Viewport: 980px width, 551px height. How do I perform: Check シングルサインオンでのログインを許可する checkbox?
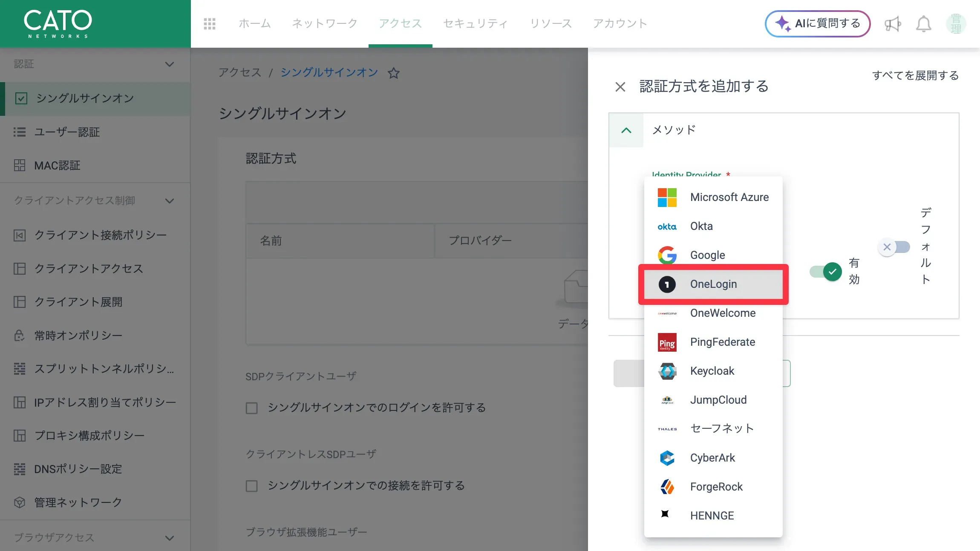252,408
